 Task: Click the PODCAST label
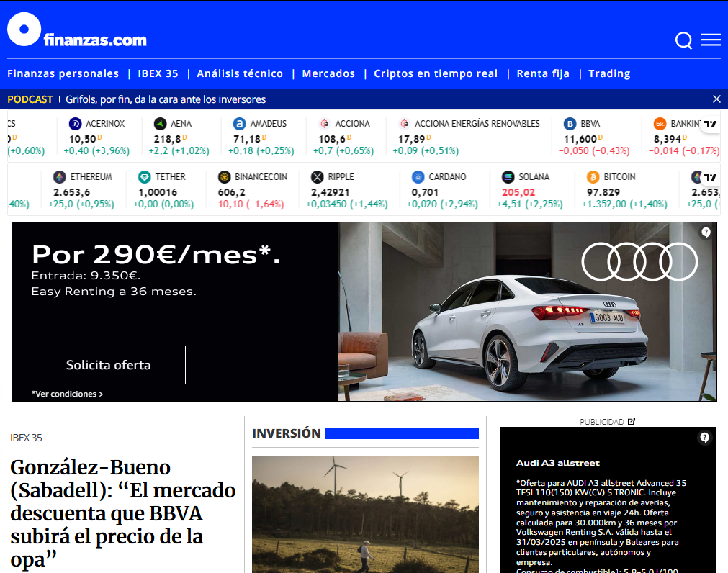[30, 99]
